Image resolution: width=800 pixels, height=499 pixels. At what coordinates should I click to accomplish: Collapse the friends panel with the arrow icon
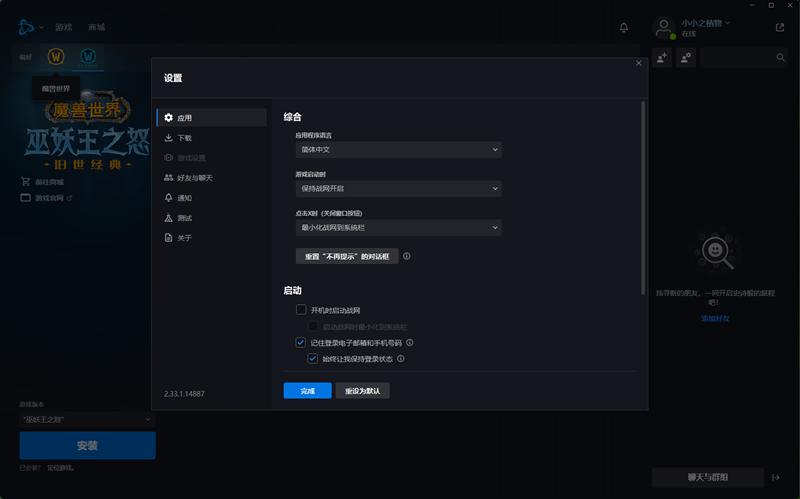tap(776, 478)
